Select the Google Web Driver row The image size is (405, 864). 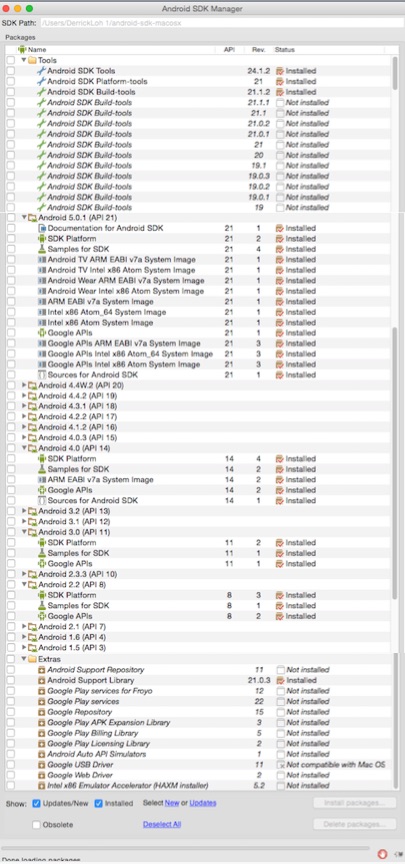point(198,775)
